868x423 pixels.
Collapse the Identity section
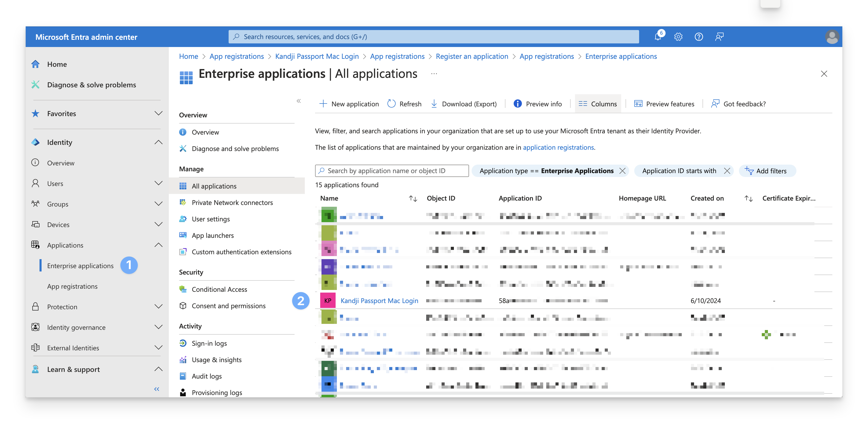coord(158,142)
